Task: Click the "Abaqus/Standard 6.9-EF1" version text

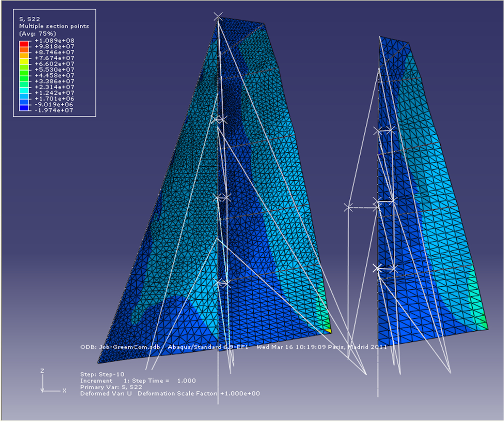Action: pyautogui.click(x=208, y=347)
